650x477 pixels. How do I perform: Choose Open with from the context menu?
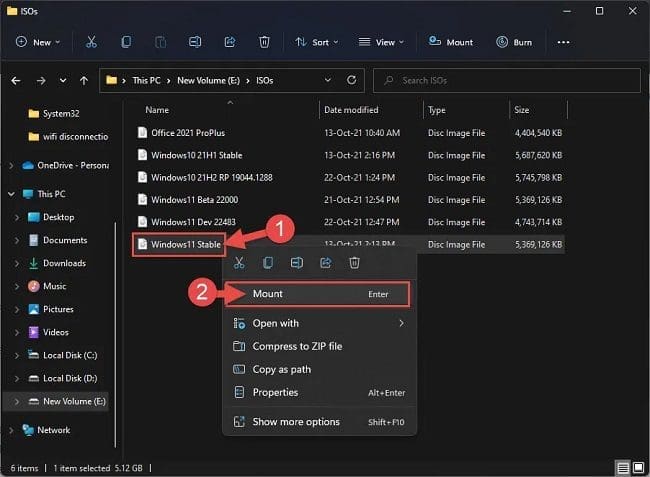pos(319,323)
